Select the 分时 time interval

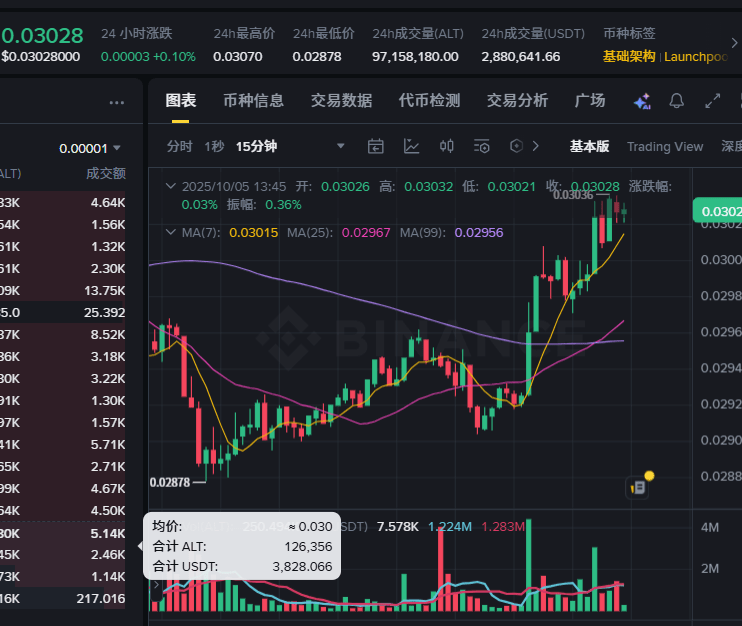click(x=179, y=146)
